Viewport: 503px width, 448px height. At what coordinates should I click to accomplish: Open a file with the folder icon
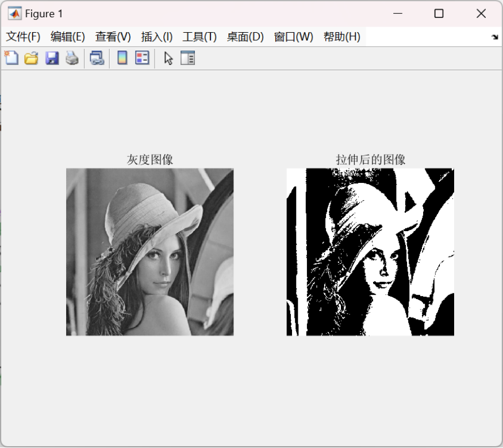[32, 58]
